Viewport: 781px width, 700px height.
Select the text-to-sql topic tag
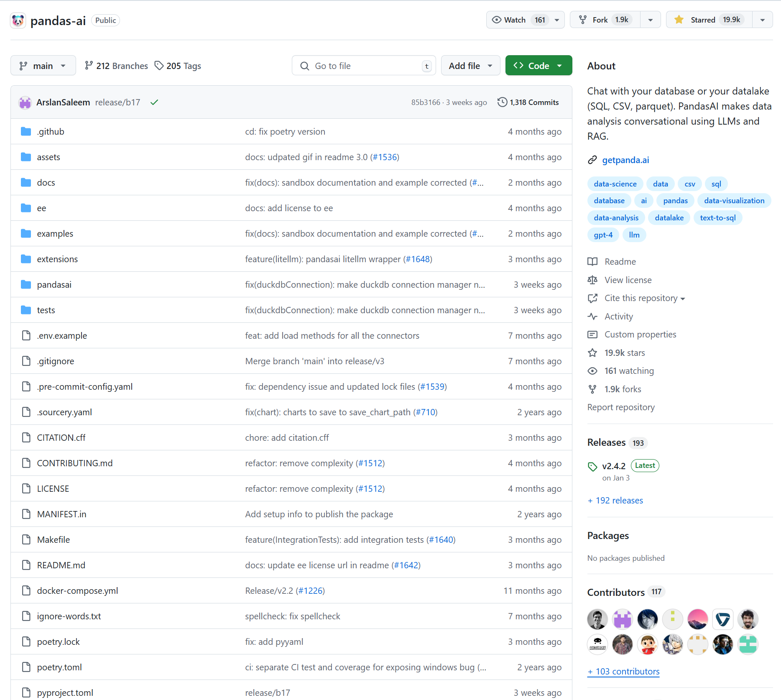(x=718, y=218)
